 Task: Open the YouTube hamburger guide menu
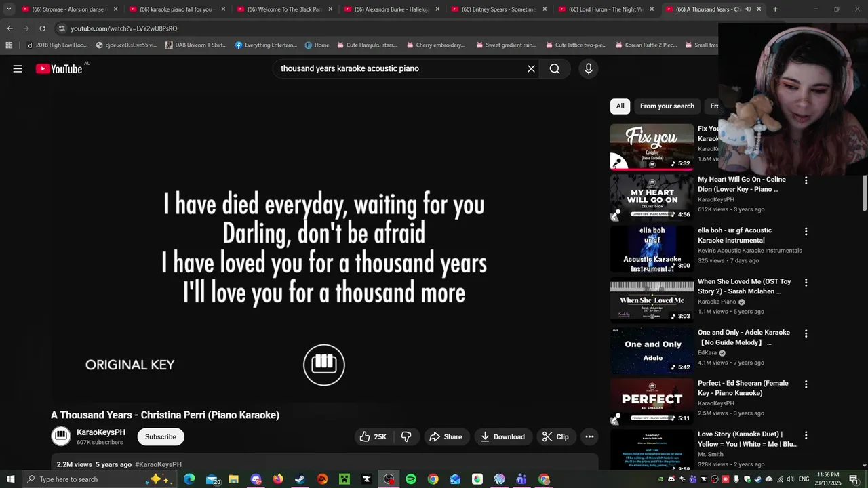pos(18,68)
